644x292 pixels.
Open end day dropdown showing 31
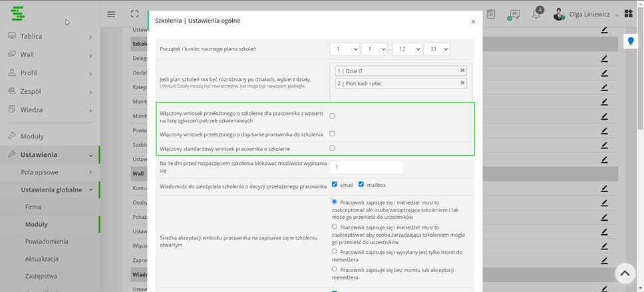437,49
